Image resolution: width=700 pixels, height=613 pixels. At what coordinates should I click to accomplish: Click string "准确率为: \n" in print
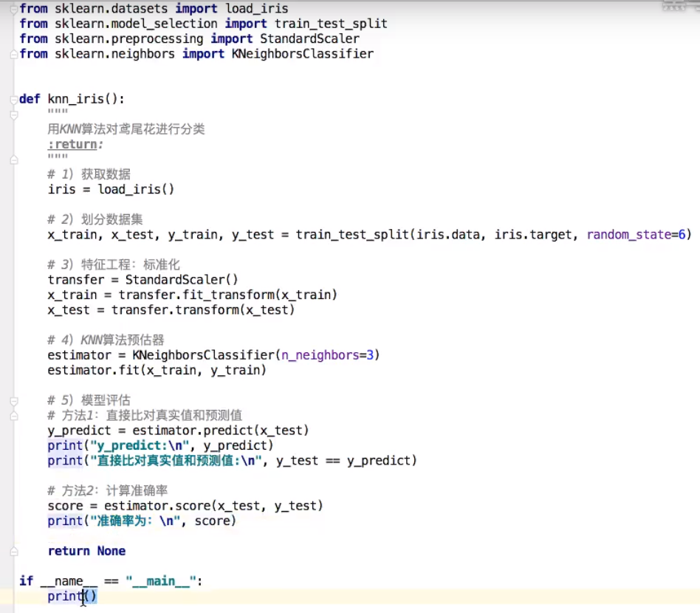point(135,521)
